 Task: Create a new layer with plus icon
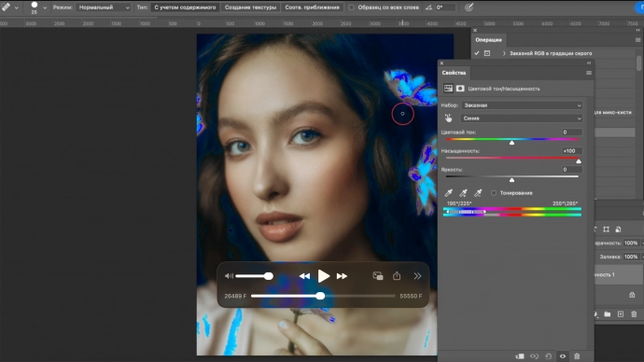[x=621, y=314]
